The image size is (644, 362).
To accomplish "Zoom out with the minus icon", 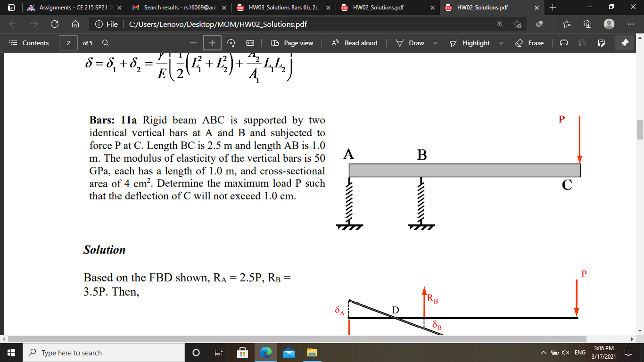I will [193, 43].
